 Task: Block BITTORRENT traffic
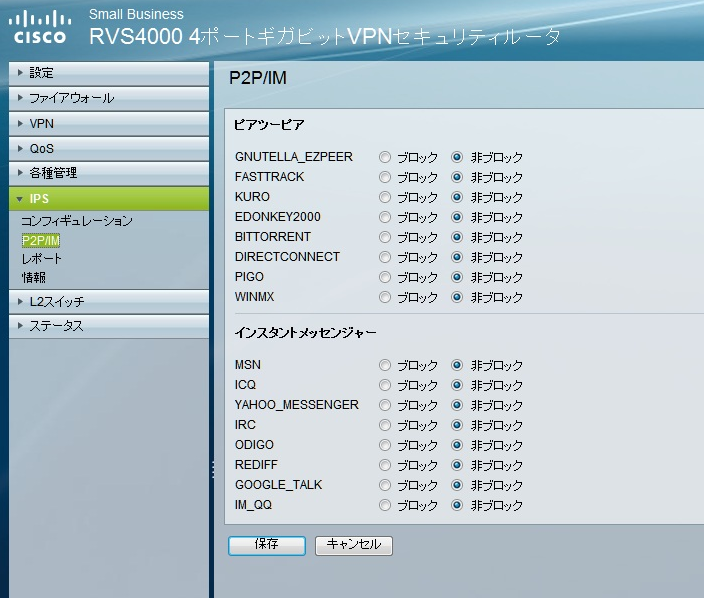point(385,237)
